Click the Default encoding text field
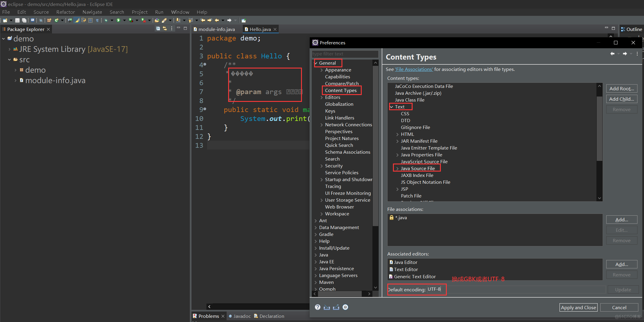644x322 pixels. tap(516, 289)
